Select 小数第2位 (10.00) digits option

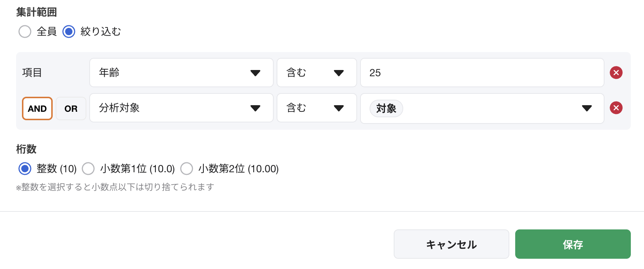coord(187,169)
